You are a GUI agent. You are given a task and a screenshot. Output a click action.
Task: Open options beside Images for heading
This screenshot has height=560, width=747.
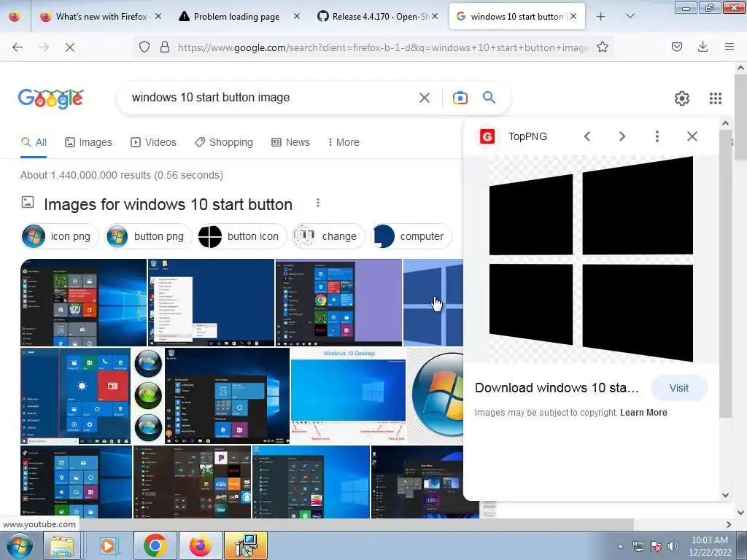pyautogui.click(x=318, y=203)
